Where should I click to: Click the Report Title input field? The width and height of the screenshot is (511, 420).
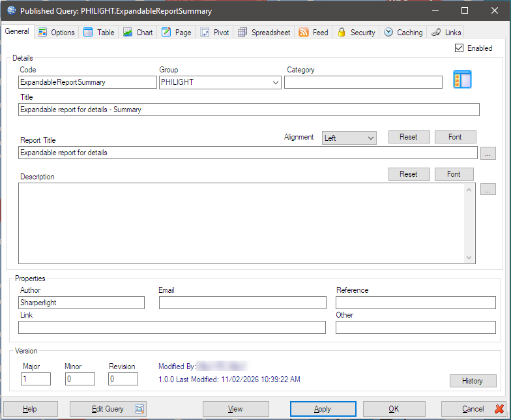pyautogui.click(x=248, y=153)
